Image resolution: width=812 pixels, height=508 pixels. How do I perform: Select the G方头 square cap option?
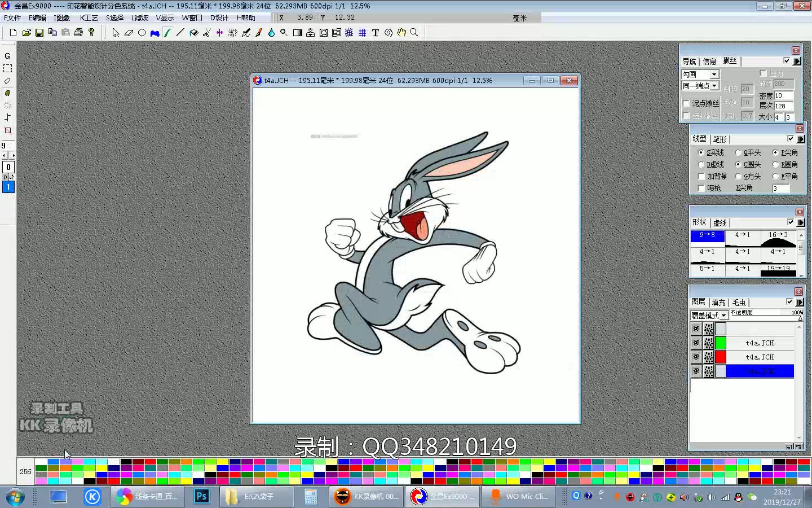pyautogui.click(x=738, y=176)
